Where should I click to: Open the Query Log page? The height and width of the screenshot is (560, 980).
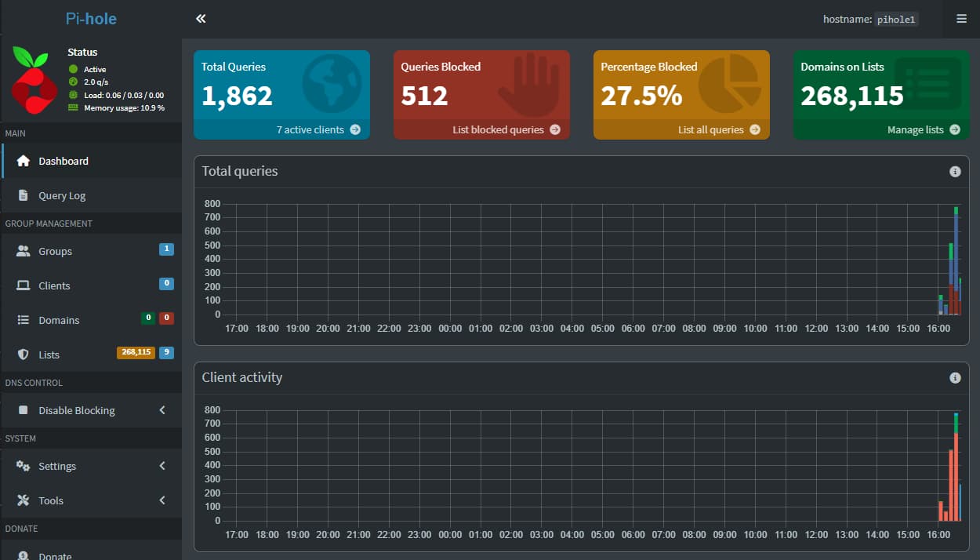tap(62, 195)
